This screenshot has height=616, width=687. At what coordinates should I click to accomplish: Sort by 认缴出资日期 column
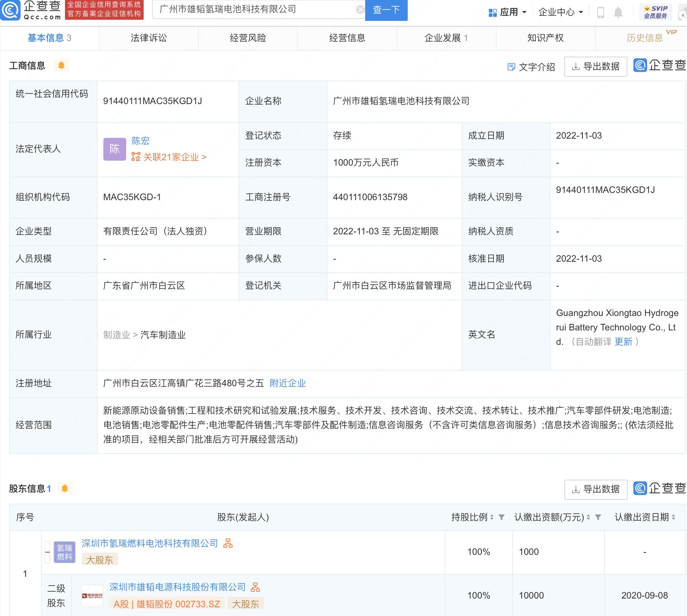[x=673, y=517]
